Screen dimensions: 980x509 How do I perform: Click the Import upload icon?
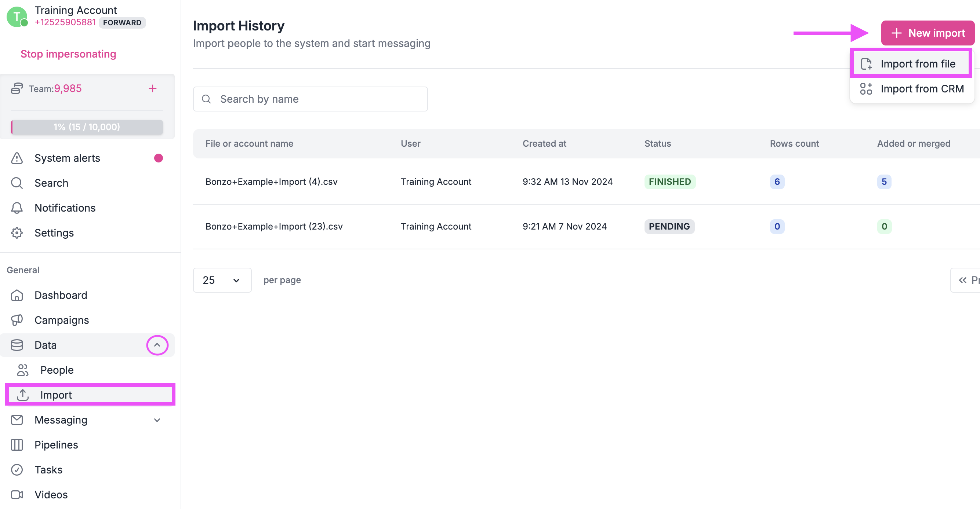(23, 395)
